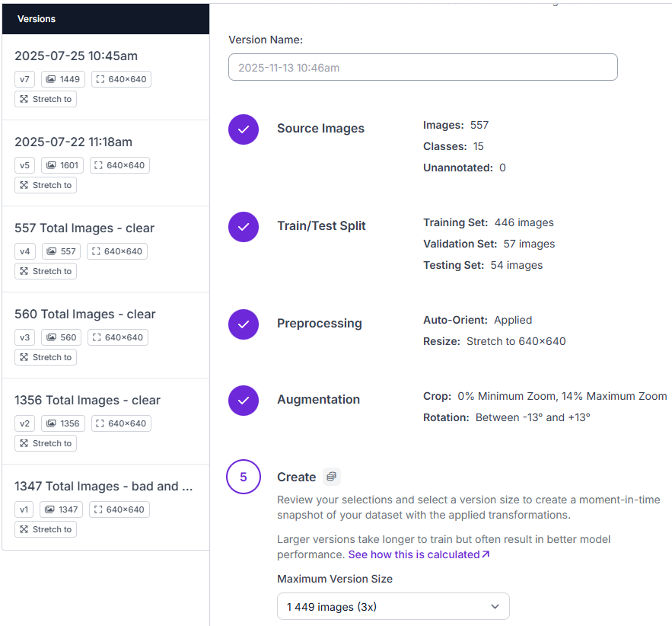Viewport: 672px width, 626px height.
Task: Click the Augmentation checkmark icon
Action: pos(244,400)
